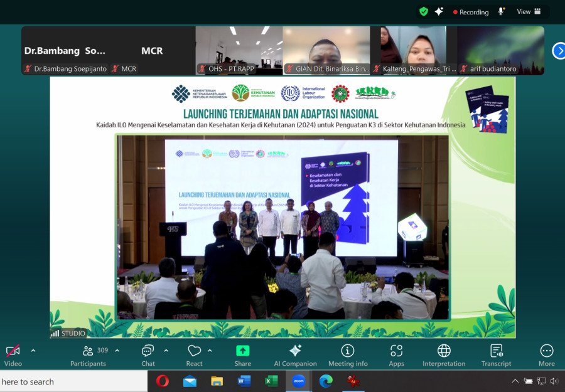
Task: Click the green encryption shield icon
Action: 424,11
